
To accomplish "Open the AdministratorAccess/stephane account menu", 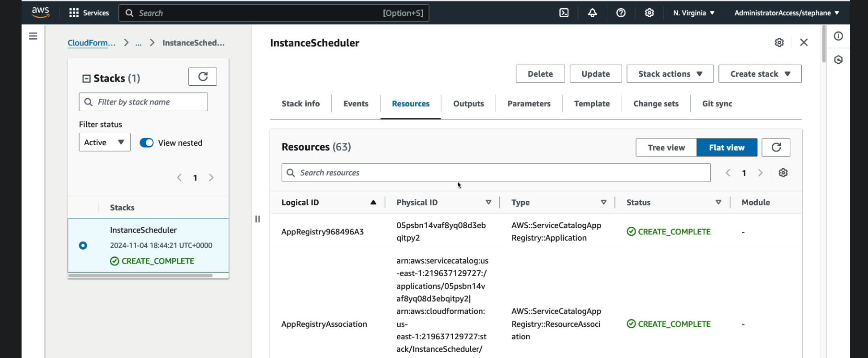I will (x=787, y=13).
